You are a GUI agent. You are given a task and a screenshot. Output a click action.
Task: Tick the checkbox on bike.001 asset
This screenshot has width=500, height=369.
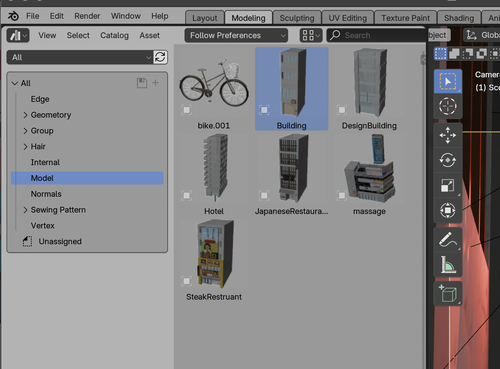(x=187, y=110)
